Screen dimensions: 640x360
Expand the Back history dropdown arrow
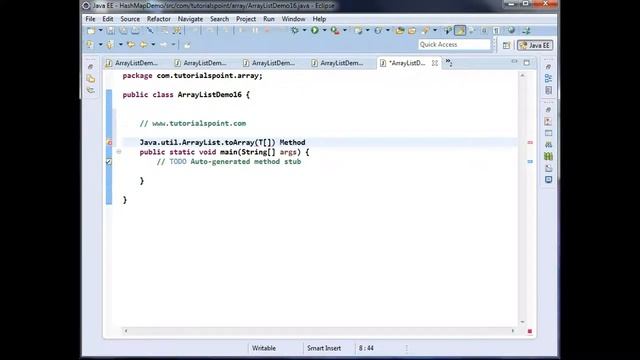pyautogui.click(x=153, y=44)
